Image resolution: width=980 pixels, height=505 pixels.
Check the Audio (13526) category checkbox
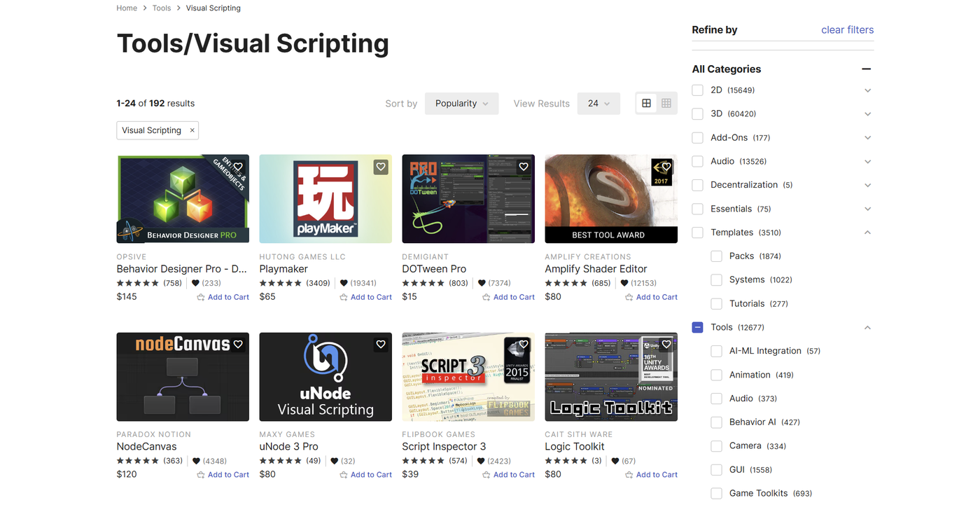pos(697,161)
